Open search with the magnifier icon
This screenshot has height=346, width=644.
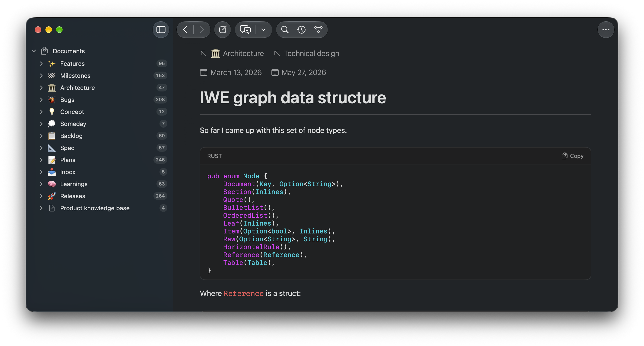(285, 30)
